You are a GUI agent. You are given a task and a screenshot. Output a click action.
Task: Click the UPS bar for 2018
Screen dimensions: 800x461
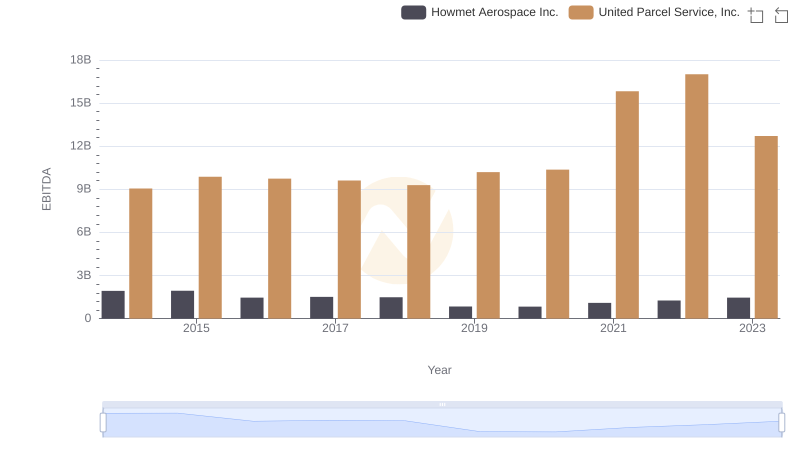pyautogui.click(x=418, y=252)
